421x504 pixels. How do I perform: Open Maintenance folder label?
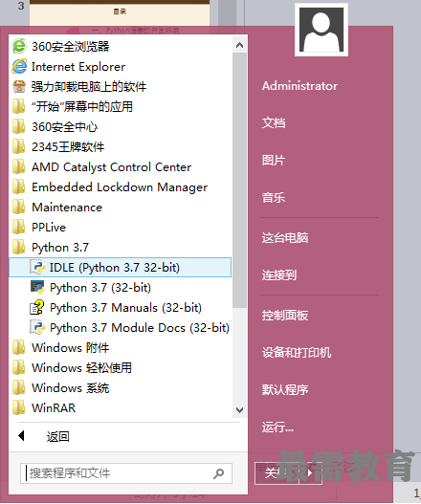67,208
